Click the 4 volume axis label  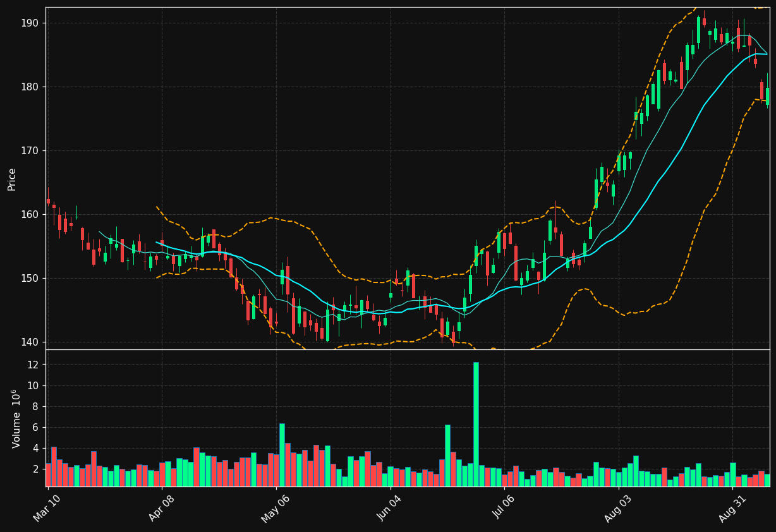(35, 449)
